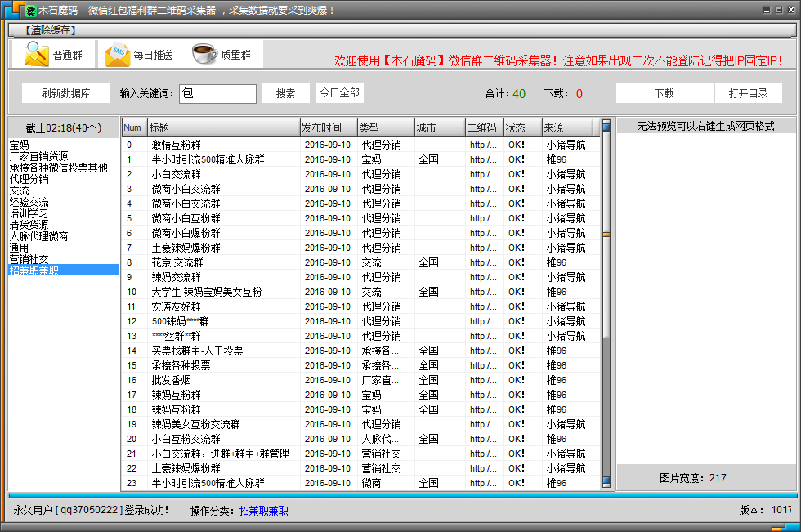This screenshot has width=801, height=532.
Task: Choose 营销社交 in the category list
Action: tap(29, 259)
